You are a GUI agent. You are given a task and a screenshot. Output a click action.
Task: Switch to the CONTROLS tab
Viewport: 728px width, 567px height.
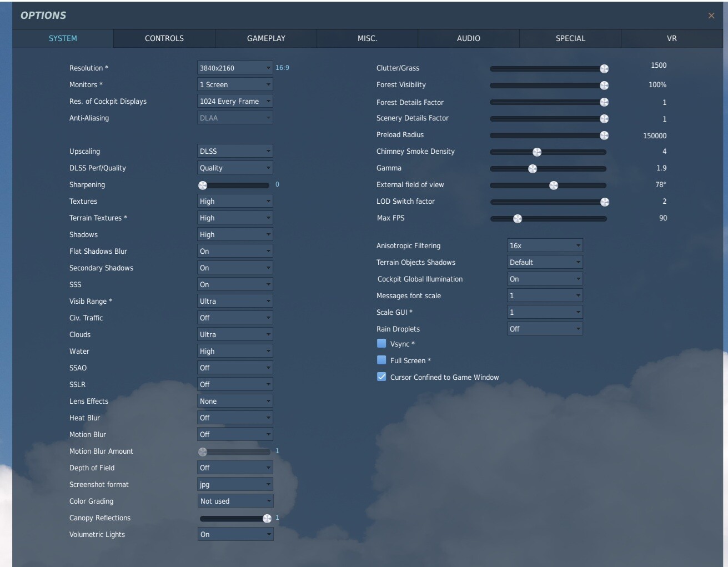pos(164,38)
